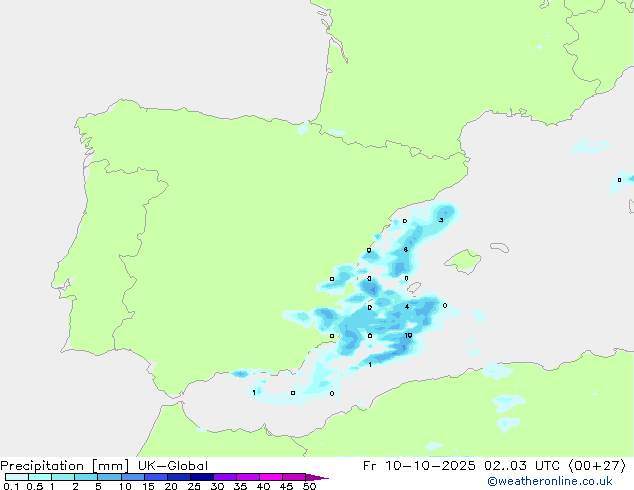634x490 pixels.
Task: Click the Menorca island outline
Action: pos(499,247)
